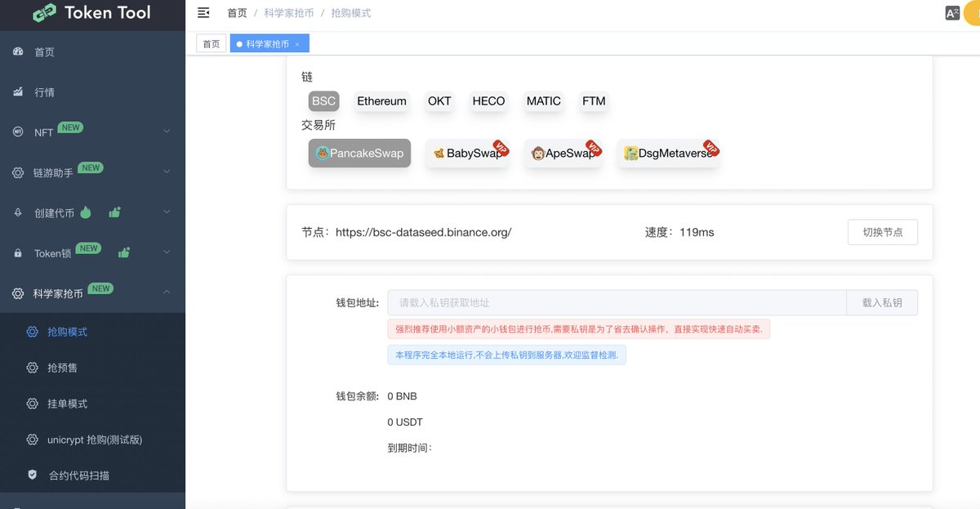Image resolution: width=980 pixels, height=509 pixels.
Task: Click the shield icon beside 合约代码扫描
Action: pos(33,475)
